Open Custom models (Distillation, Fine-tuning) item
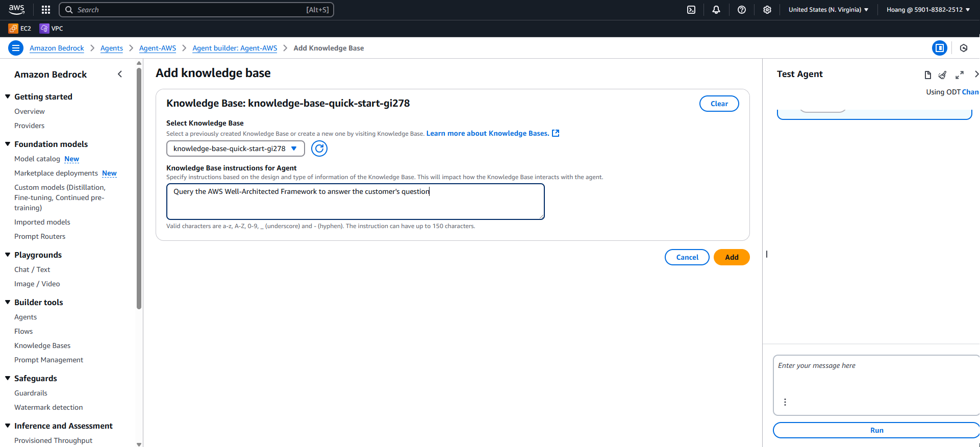Image resolution: width=980 pixels, height=447 pixels. pos(60,197)
